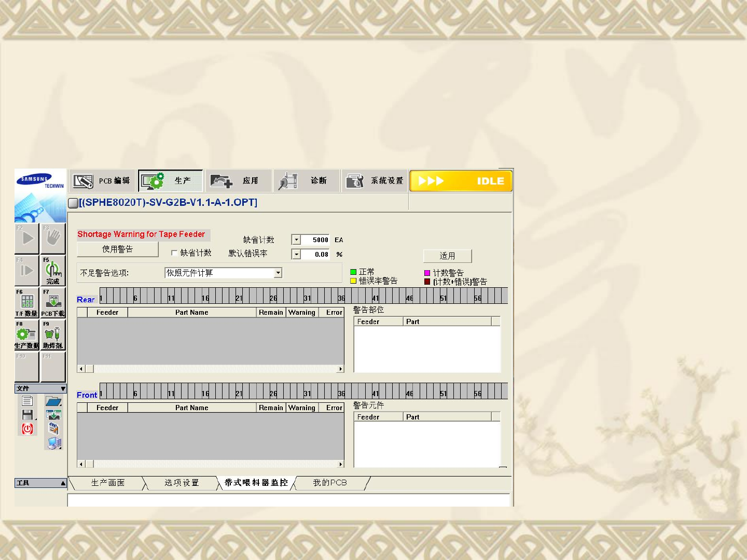Viewport: 747px width, 560px height.
Task: Click the tool settings icon under 文件
Action: tap(54, 428)
